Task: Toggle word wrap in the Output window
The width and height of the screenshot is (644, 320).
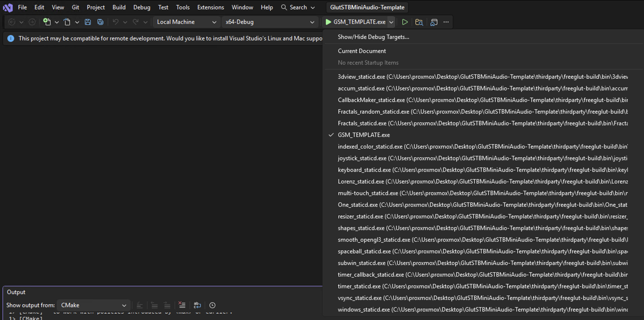Action: click(x=197, y=305)
